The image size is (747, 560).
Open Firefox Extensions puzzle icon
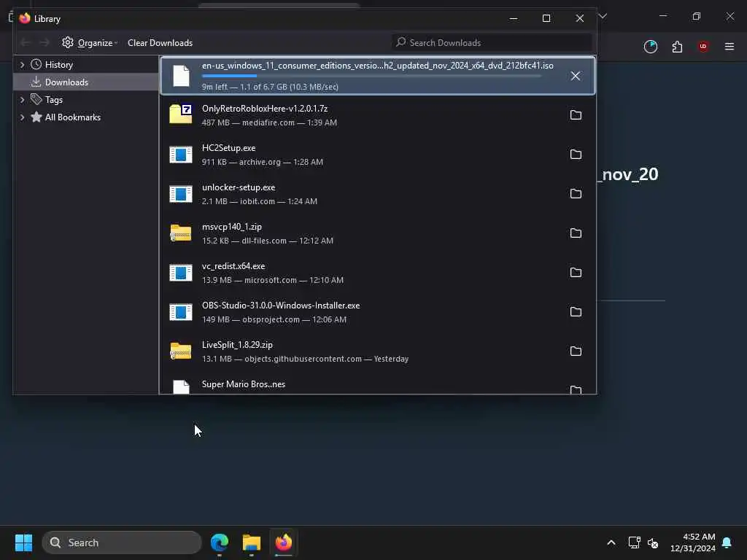point(677,46)
